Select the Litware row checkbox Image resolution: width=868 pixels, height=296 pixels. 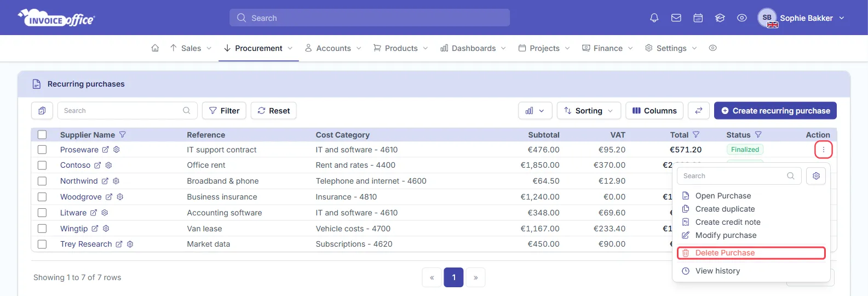coord(42,213)
